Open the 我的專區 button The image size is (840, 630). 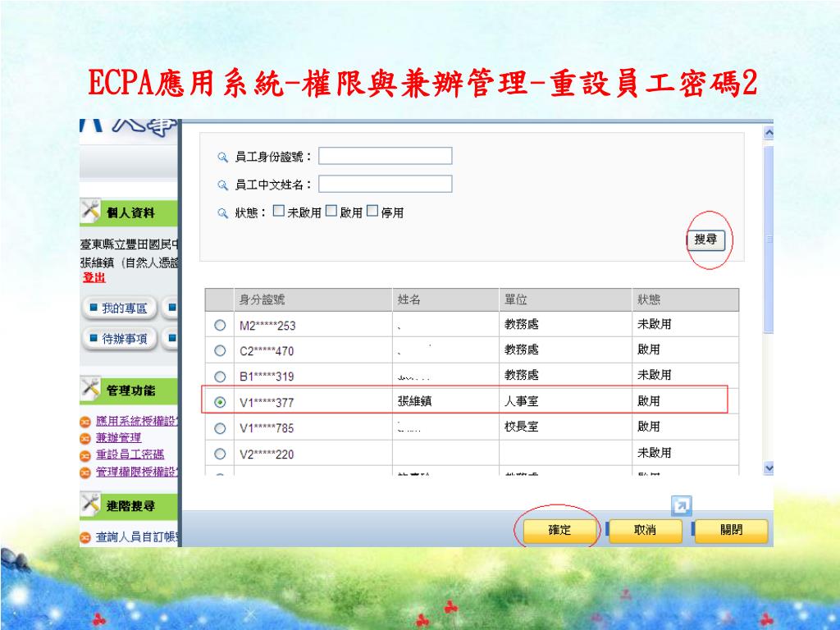pyautogui.click(x=119, y=308)
